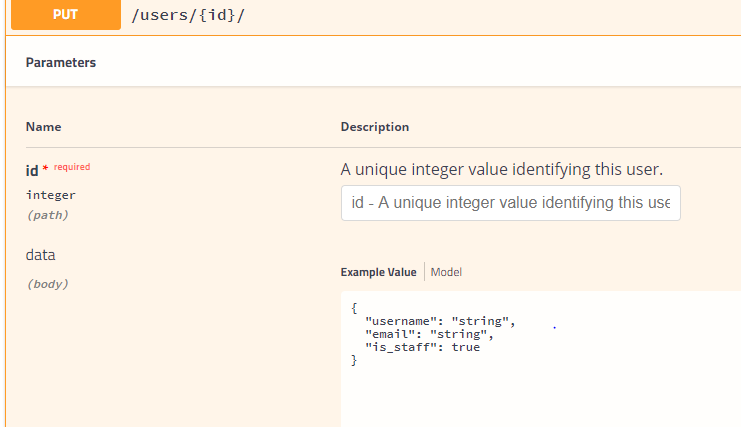The image size is (741, 427).
Task: Switch to the Model tab
Action: [446, 272]
